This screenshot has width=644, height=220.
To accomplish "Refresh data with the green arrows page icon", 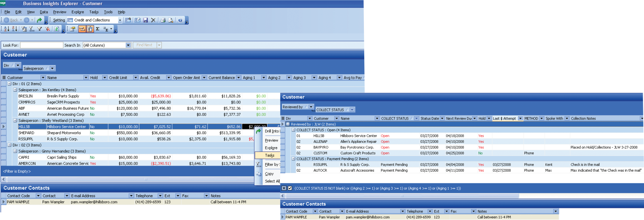I will [x=57, y=29].
